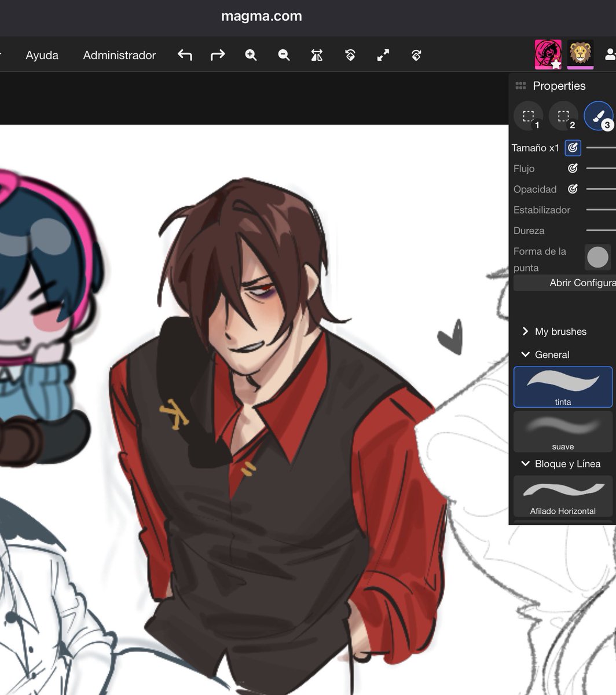Flip the canvas view horizontally
The width and height of the screenshot is (616, 695).
coord(317,55)
